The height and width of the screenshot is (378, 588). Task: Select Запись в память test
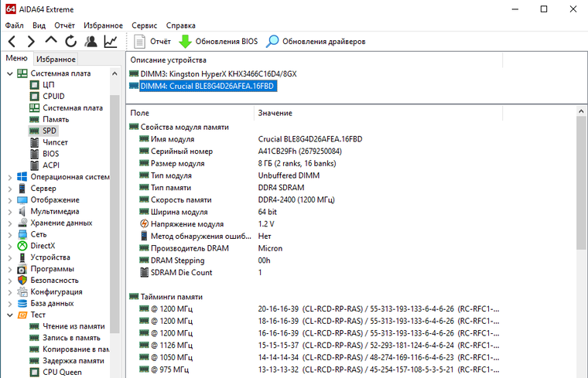(71, 338)
